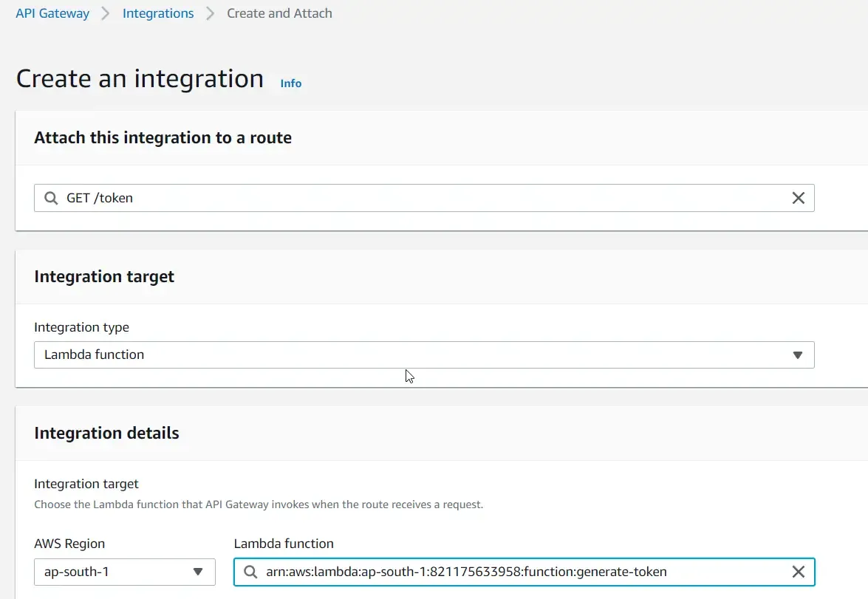Click the Integration target section header
The image size is (868, 599).
pyautogui.click(x=104, y=276)
